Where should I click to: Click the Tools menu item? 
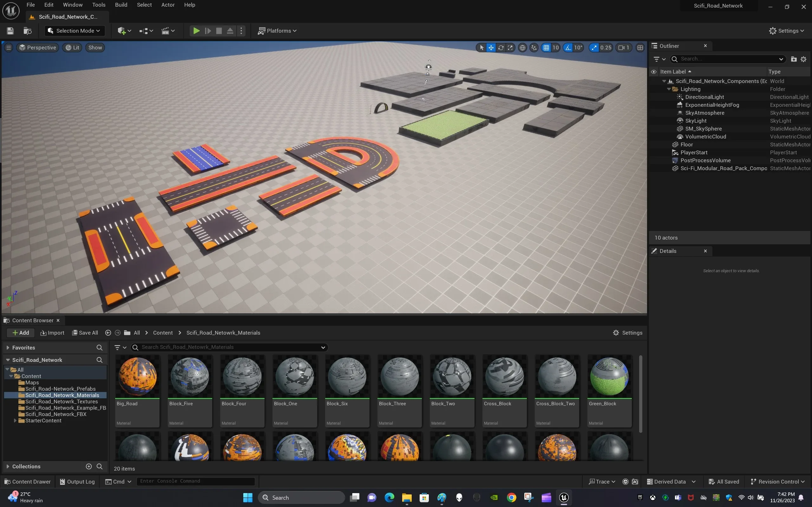click(x=98, y=5)
